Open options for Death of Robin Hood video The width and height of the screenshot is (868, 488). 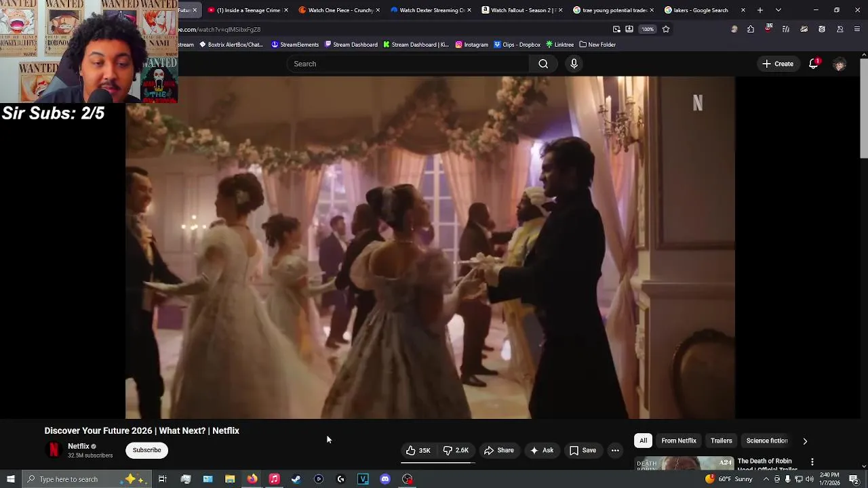click(x=812, y=462)
